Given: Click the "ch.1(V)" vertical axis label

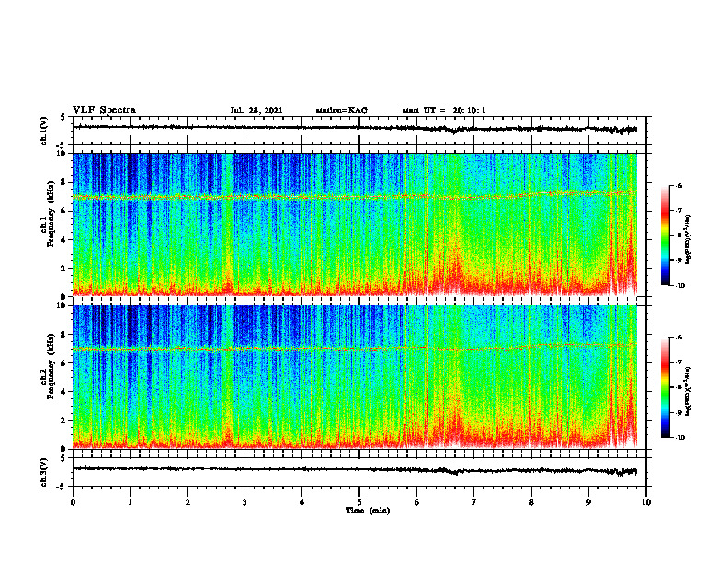Looking at the screenshot, I should click(x=44, y=131).
